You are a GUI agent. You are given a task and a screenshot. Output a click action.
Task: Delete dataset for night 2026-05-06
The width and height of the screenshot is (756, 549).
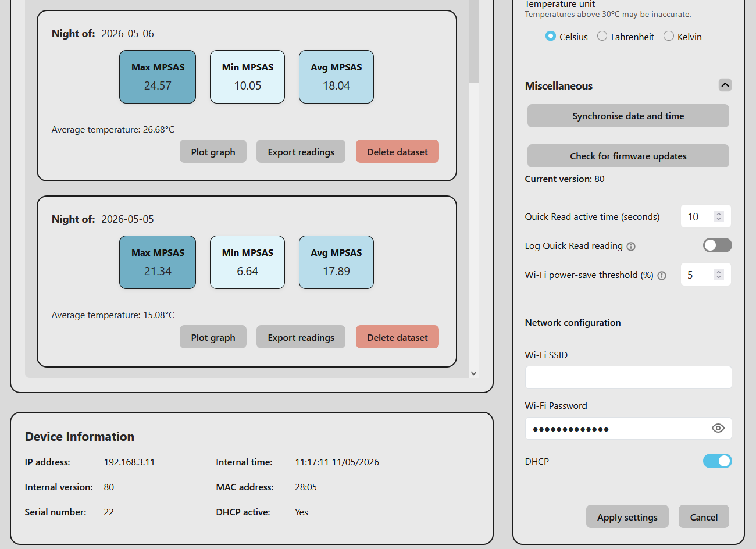pyautogui.click(x=397, y=152)
